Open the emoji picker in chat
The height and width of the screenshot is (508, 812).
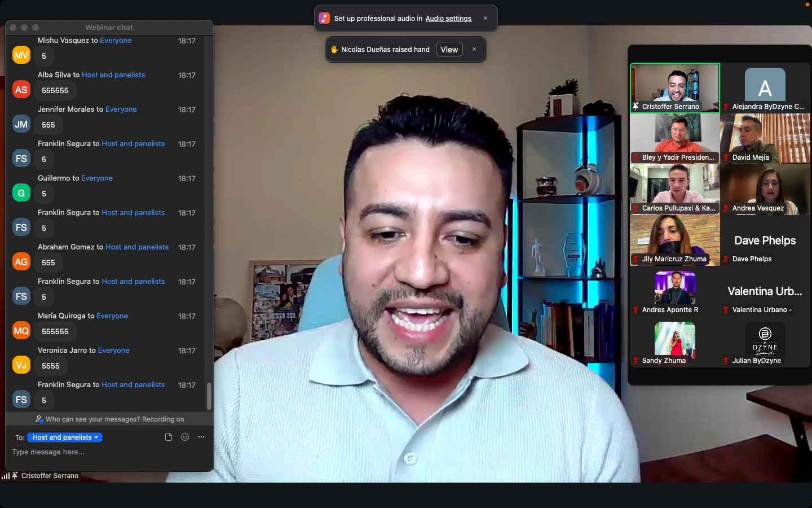[x=185, y=437]
